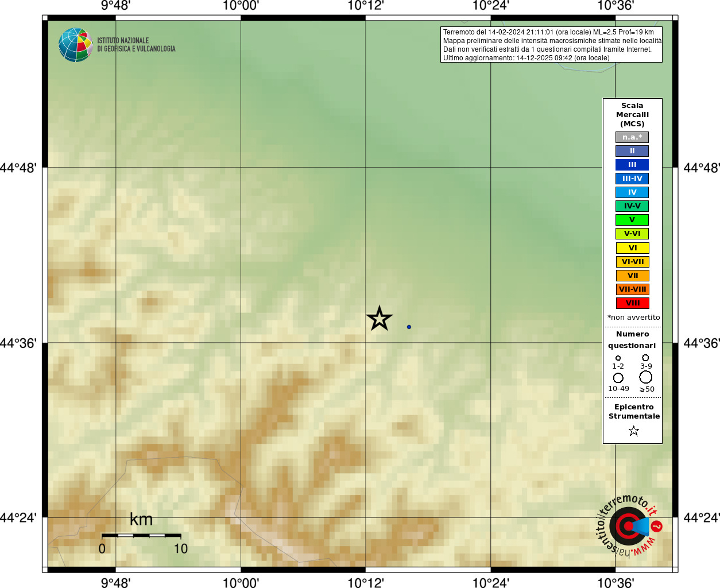The width and height of the screenshot is (720, 588).
Task: Click the 'Numero questionari' legend heading
Action: click(x=632, y=340)
